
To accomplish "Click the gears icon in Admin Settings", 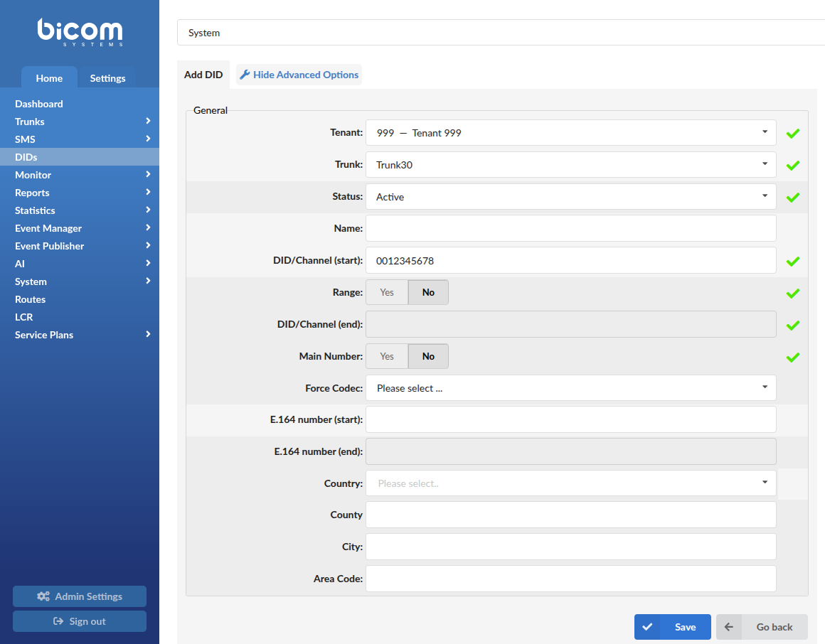I will 43,596.
